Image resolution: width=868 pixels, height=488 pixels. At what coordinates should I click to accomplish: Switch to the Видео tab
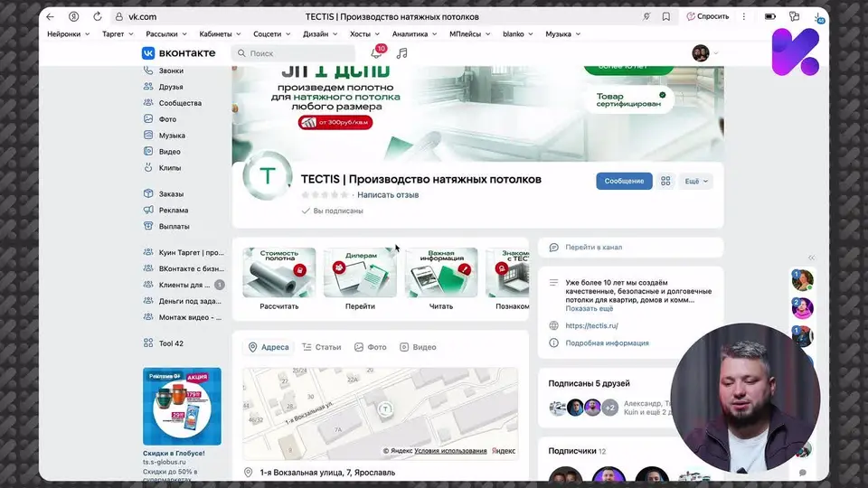(x=418, y=347)
